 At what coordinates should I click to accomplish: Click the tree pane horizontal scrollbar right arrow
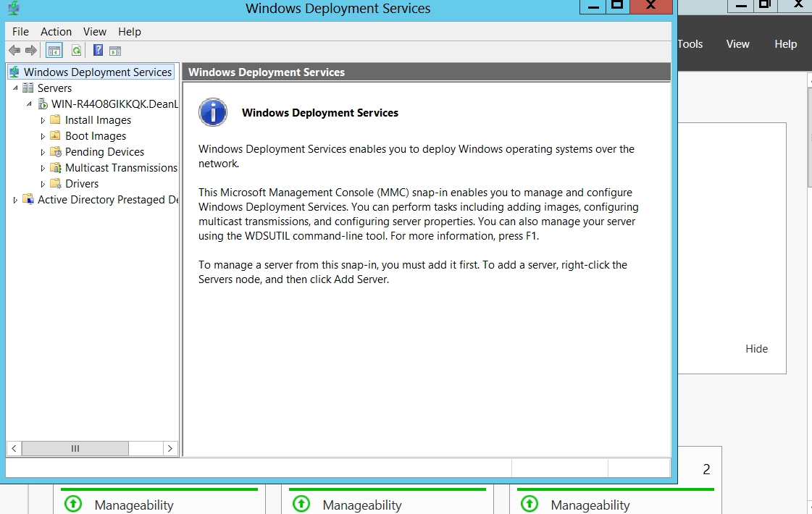pyautogui.click(x=170, y=449)
